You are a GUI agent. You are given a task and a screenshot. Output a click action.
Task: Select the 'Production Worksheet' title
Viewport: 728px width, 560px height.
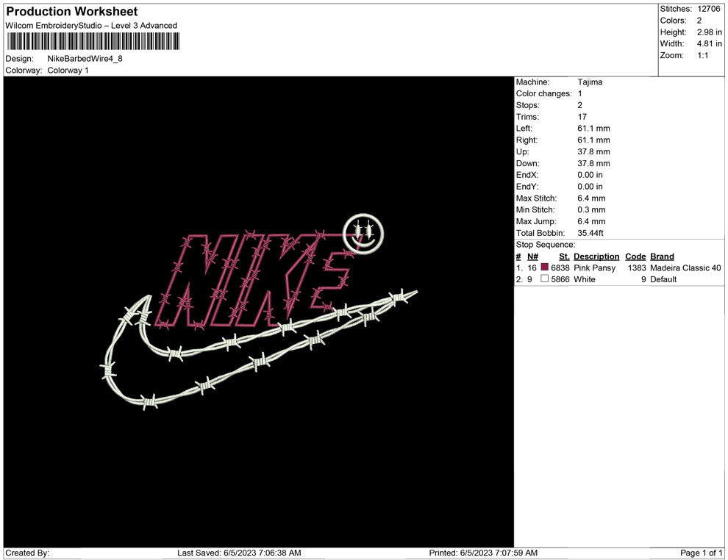(72, 12)
